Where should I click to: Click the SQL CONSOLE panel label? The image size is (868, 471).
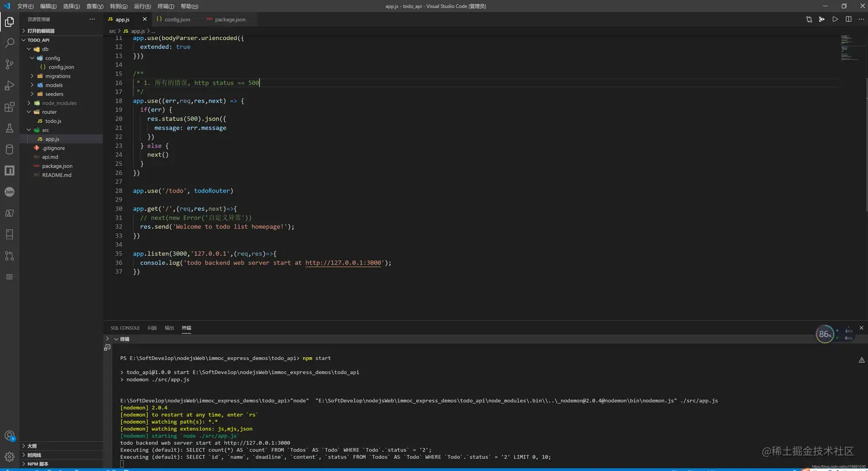tap(125, 327)
